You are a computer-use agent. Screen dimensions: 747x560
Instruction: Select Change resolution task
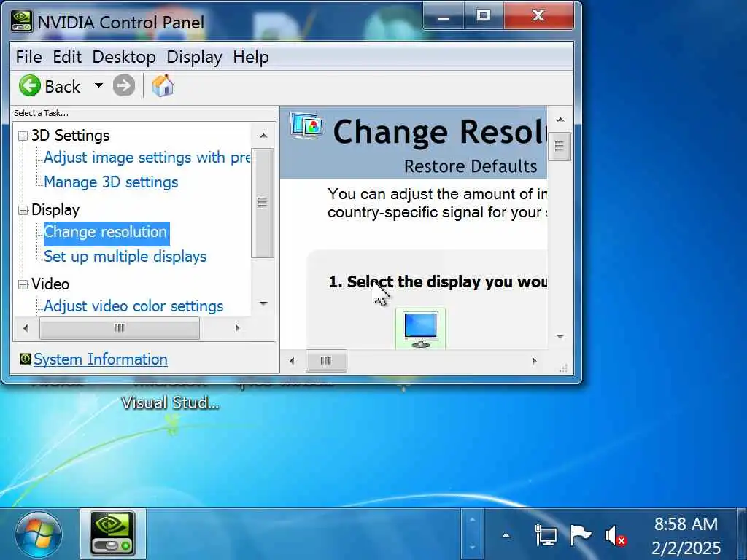click(107, 233)
